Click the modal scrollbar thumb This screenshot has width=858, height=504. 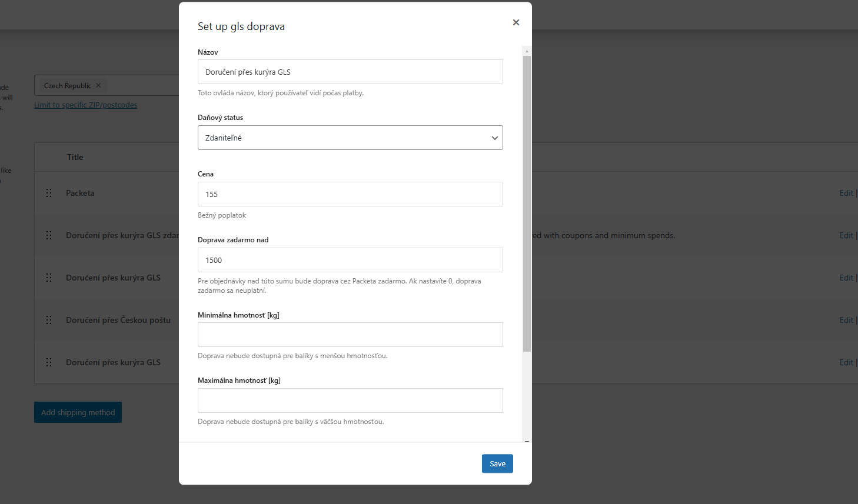(527, 203)
